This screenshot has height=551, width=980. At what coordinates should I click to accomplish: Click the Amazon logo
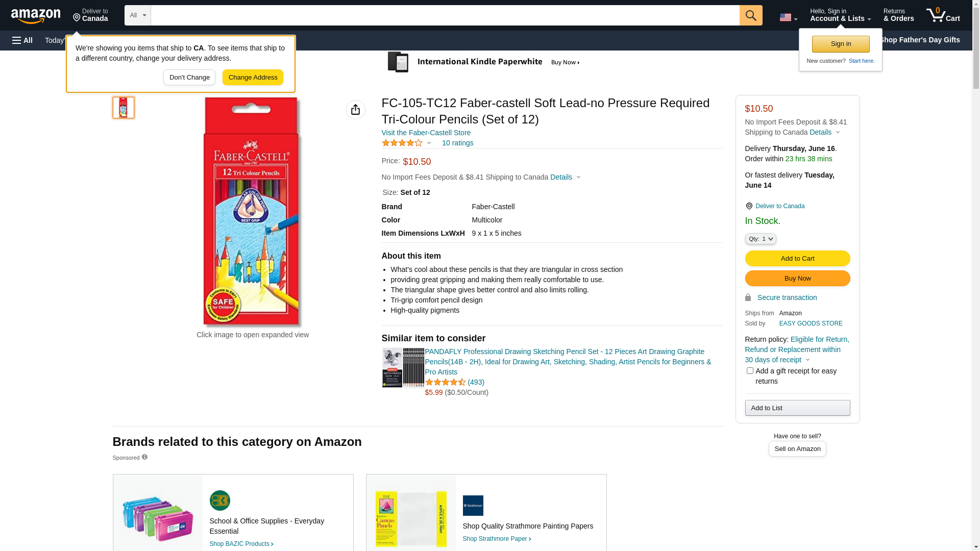36,16
